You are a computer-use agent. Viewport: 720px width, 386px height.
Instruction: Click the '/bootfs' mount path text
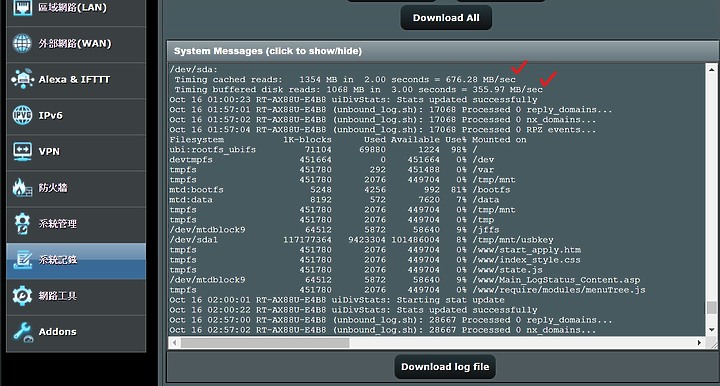(491, 190)
